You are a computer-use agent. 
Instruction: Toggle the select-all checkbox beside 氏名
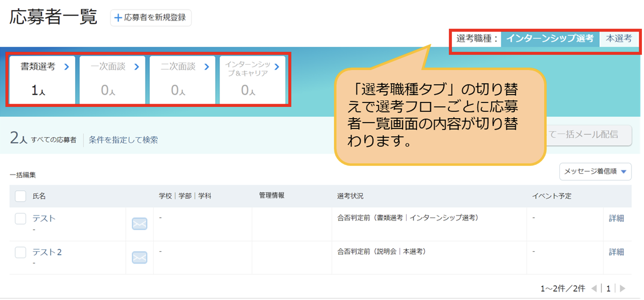pyautogui.click(x=20, y=196)
